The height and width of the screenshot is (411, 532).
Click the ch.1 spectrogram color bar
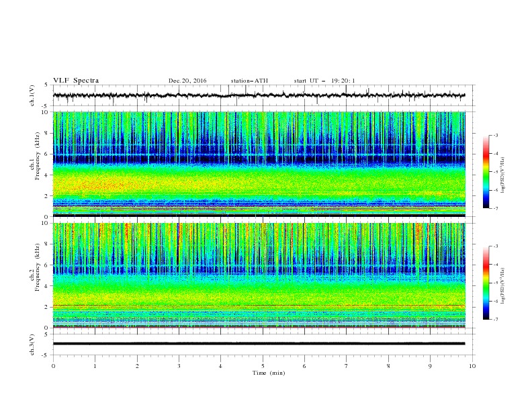coord(486,171)
